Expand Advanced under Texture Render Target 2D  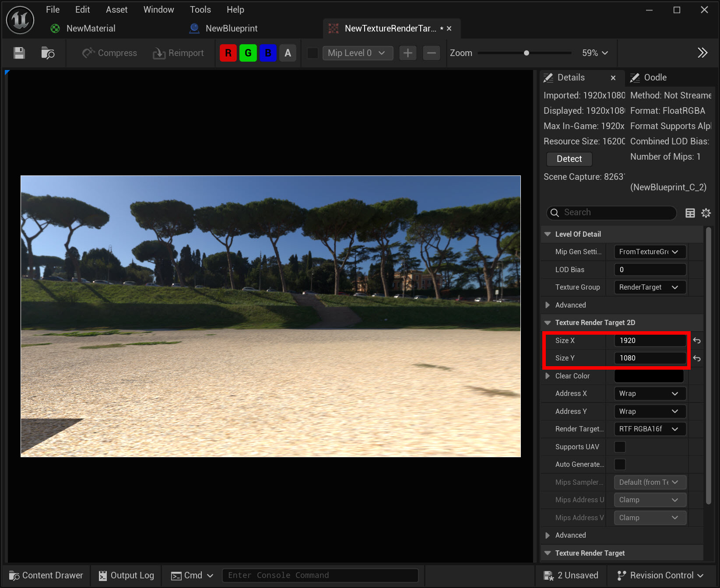click(x=548, y=535)
